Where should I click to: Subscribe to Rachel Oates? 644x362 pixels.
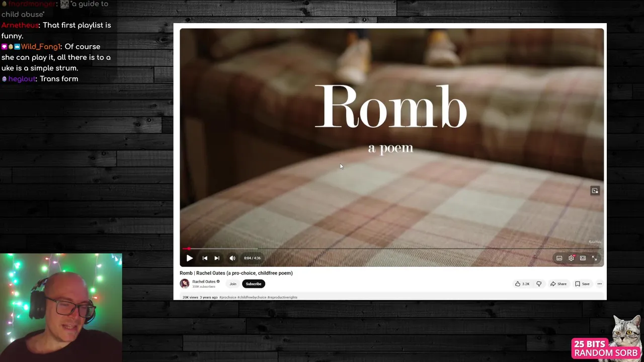254,284
